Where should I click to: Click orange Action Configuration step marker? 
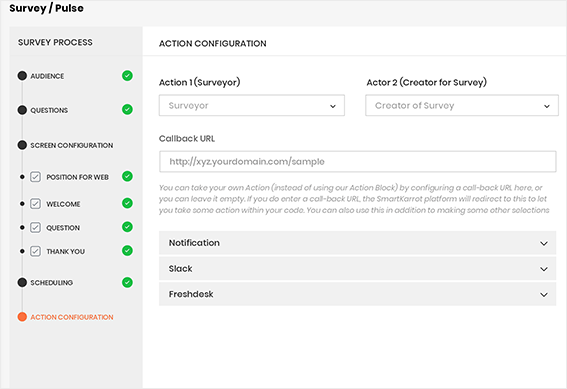click(22, 317)
